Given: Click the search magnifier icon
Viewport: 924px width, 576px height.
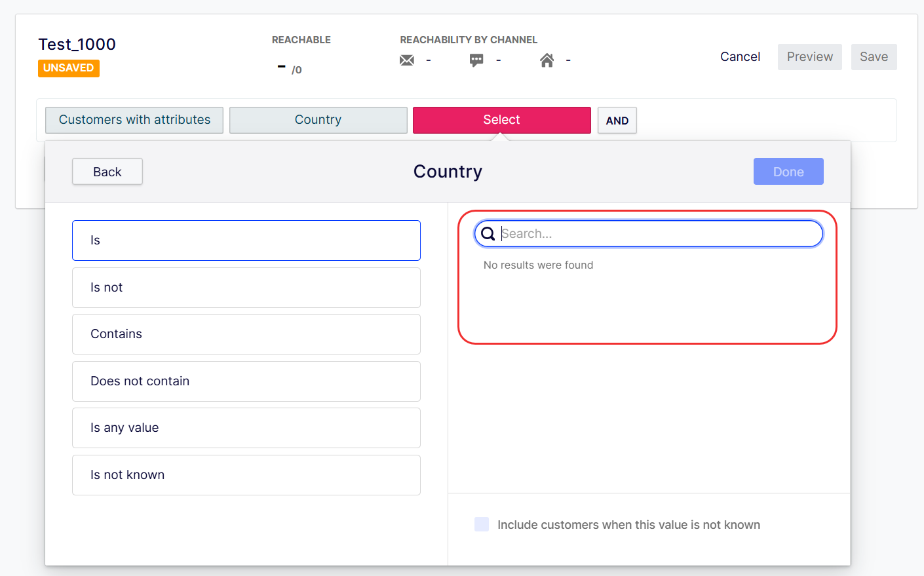Looking at the screenshot, I should 488,234.
